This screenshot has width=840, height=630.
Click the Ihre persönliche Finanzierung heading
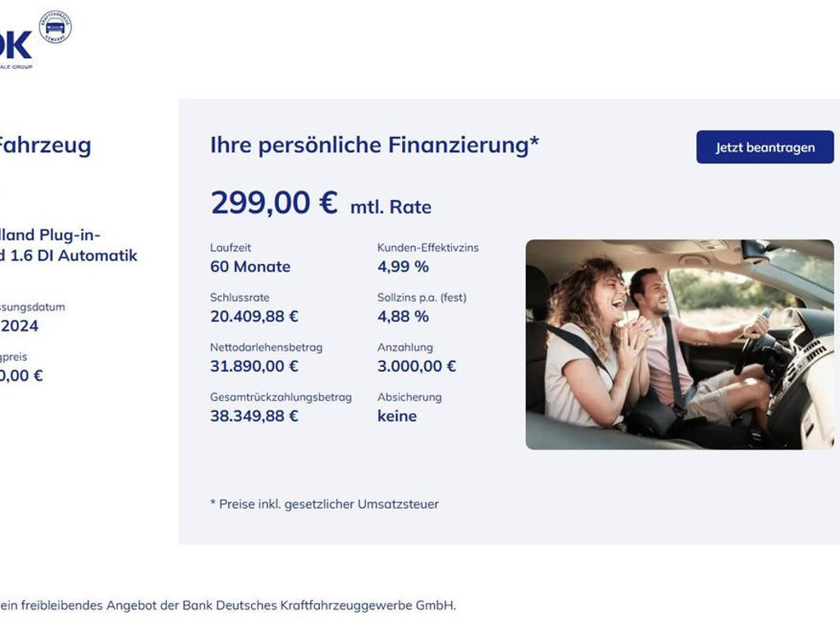tap(374, 145)
